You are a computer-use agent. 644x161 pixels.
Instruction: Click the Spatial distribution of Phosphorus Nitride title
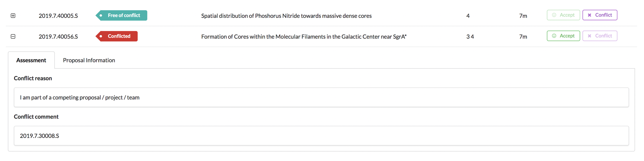(286, 16)
